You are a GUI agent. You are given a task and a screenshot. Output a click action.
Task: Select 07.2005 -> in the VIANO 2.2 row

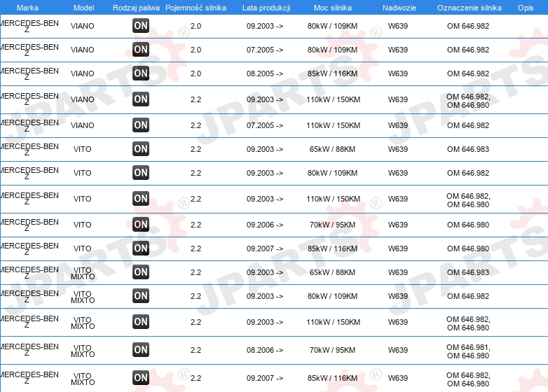265,125
